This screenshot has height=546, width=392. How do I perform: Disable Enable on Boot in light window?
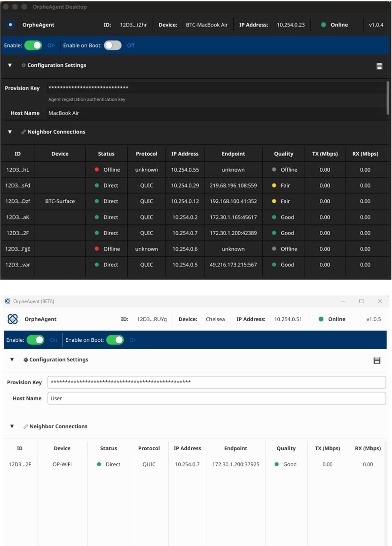point(115,340)
